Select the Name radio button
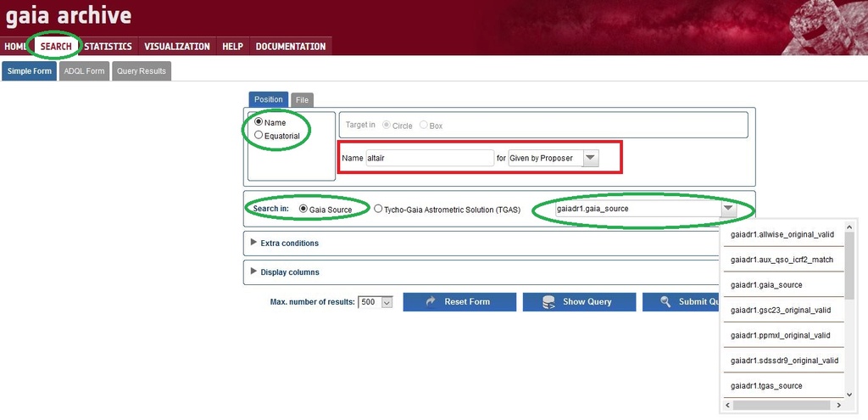Viewport: 868px width, 420px height. click(259, 122)
